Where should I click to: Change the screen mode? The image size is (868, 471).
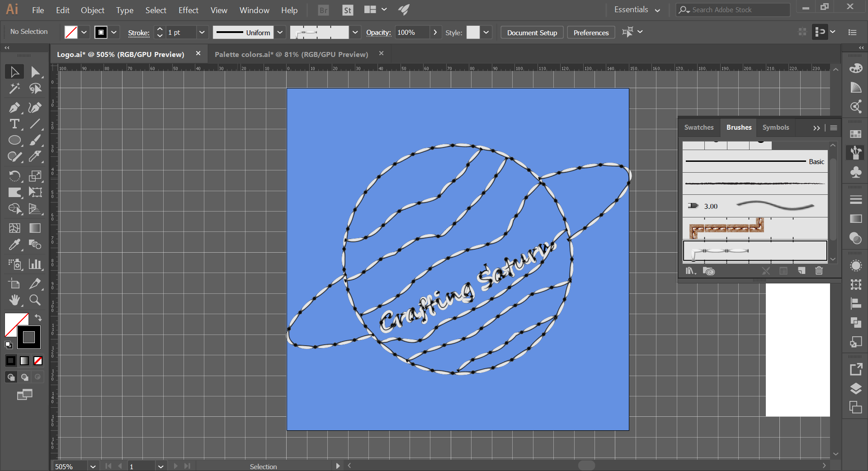[x=24, y=395]
